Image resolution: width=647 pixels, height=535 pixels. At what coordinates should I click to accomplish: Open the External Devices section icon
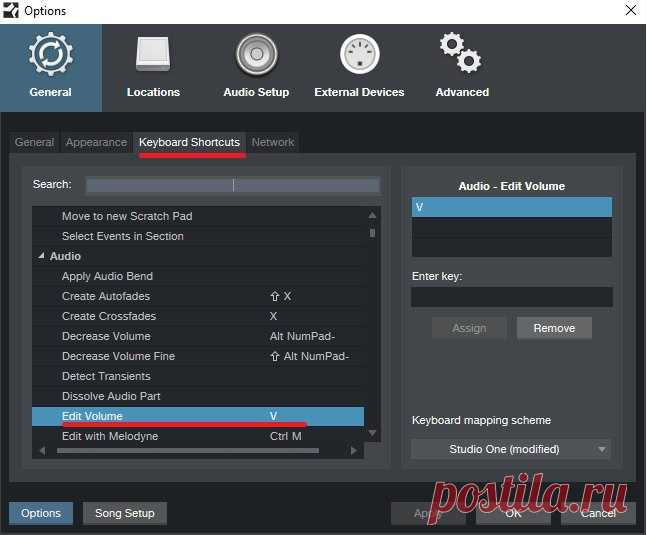[x=359, y=57]
